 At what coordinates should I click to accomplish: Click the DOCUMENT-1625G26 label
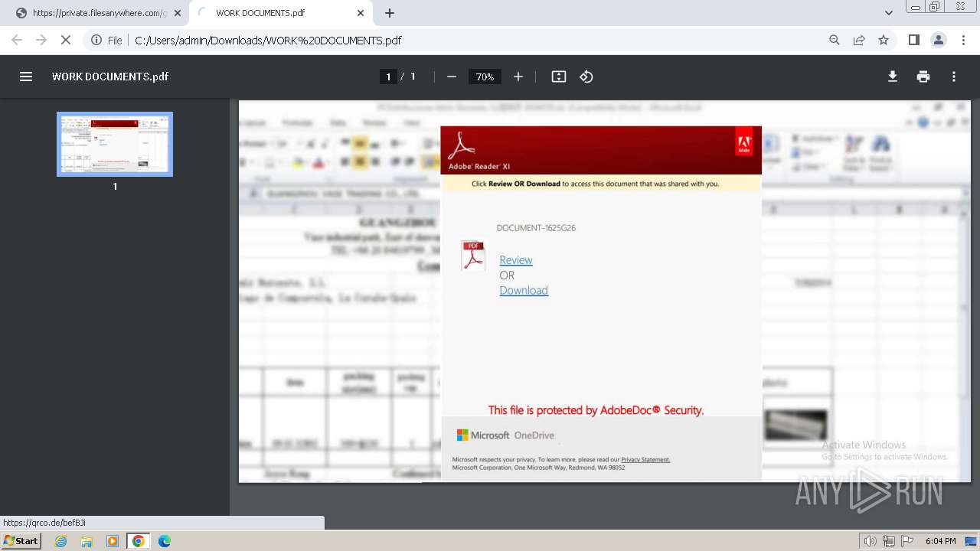point(536,228)
